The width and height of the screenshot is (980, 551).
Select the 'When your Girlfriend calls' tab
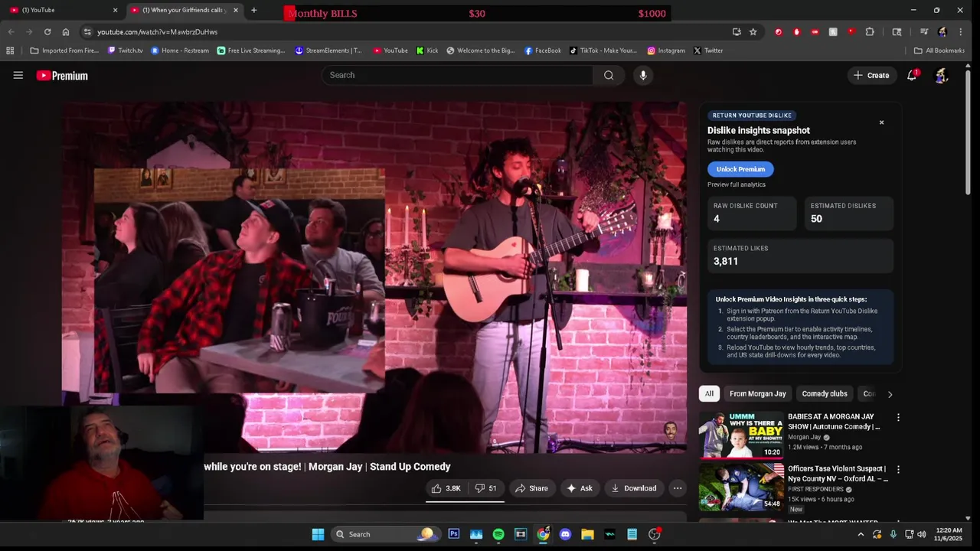click(x=184, y=10)
